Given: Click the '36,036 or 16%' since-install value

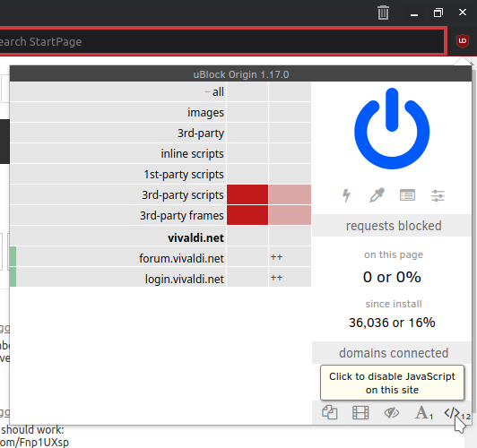Looking at the screenshot, I should 392,323.
